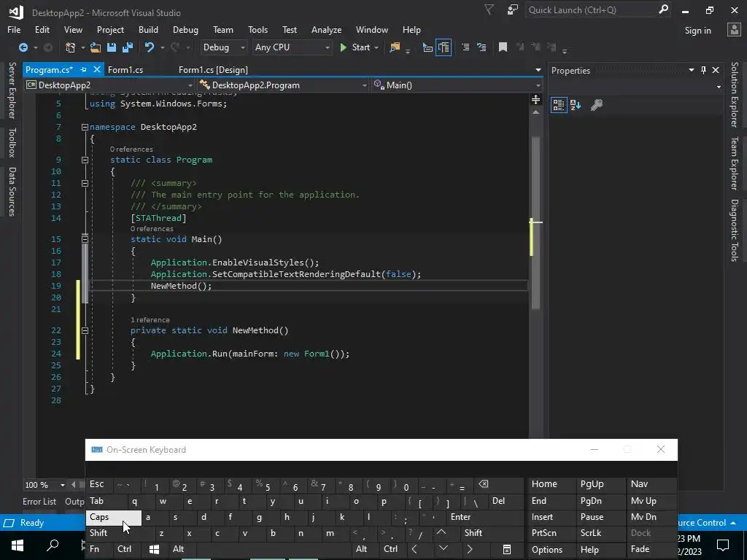
Task: Show Properties in categorized view
Action: click(558, 105)
